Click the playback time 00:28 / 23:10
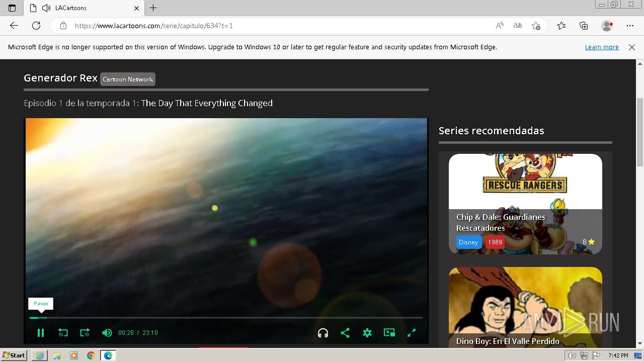 [138, 333]
